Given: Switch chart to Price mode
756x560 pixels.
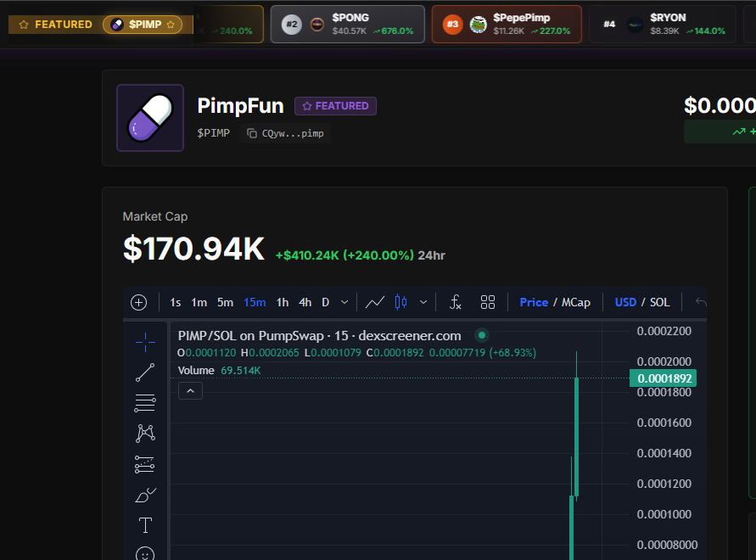Looking at the screenshot, I should [x=534, y=302].
